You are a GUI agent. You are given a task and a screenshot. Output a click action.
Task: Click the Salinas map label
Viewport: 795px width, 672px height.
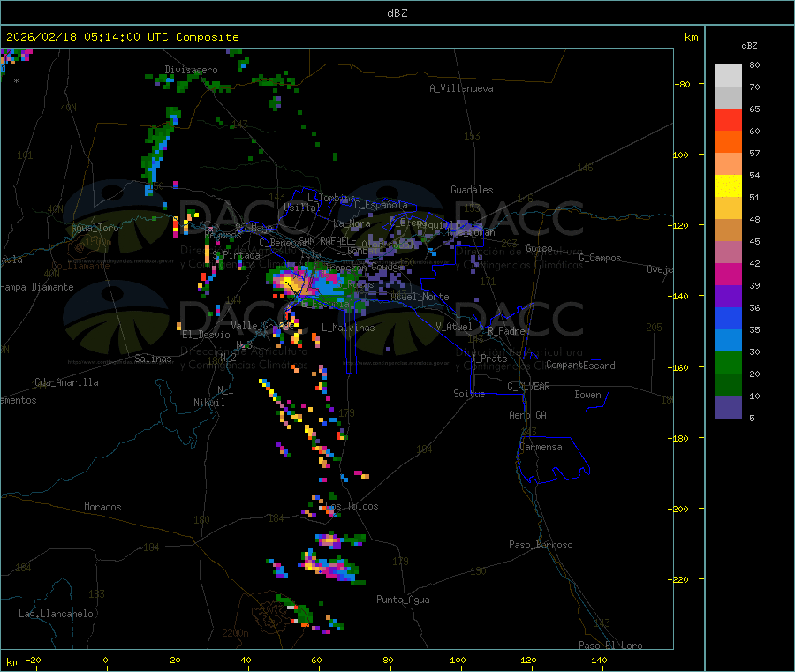153,359
